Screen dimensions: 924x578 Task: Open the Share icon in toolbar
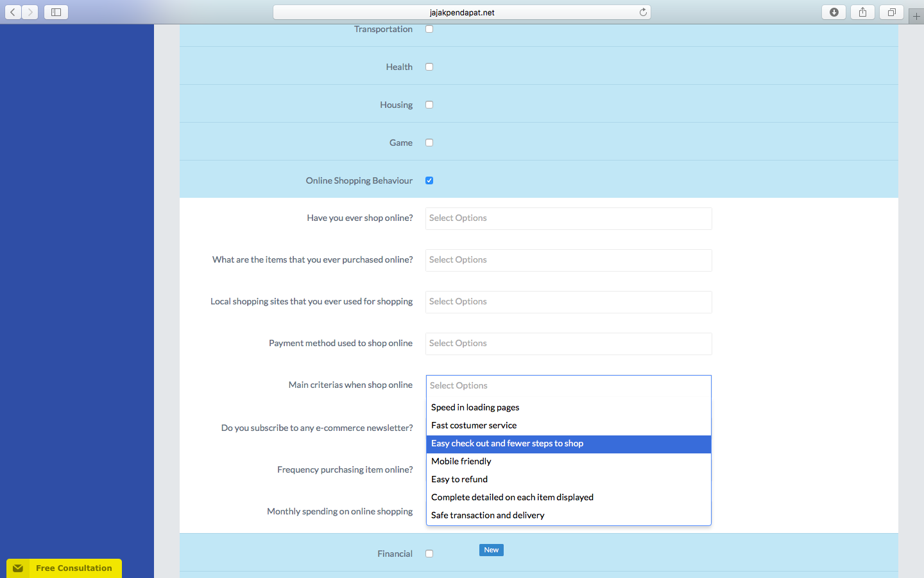[x=862, y=12]
